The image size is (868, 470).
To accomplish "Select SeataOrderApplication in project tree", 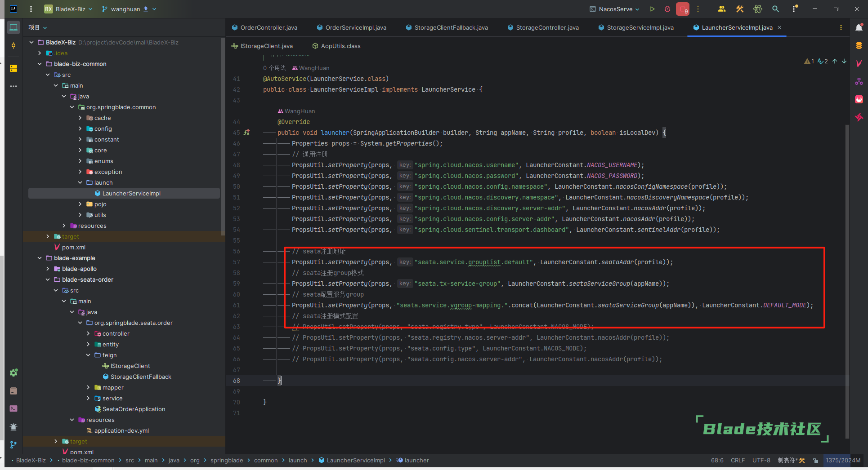I will click(x=130, y=409).
